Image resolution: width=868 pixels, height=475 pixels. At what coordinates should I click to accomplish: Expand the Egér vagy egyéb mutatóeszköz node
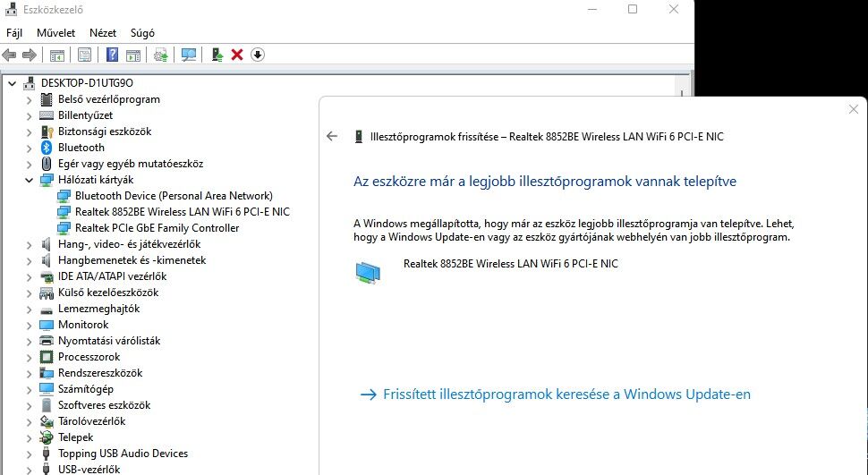[29, 164]
